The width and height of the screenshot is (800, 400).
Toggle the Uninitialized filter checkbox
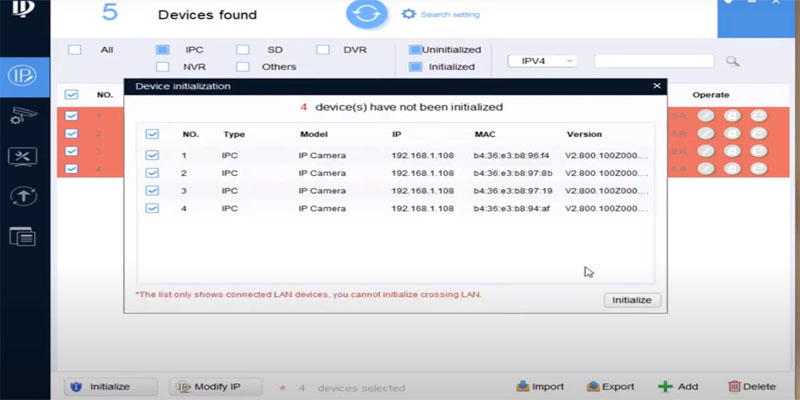[x=415, y=49]
